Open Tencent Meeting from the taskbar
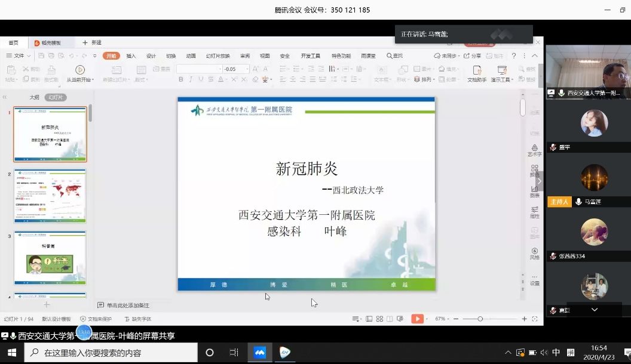631x364 pixels. [260, 353]
